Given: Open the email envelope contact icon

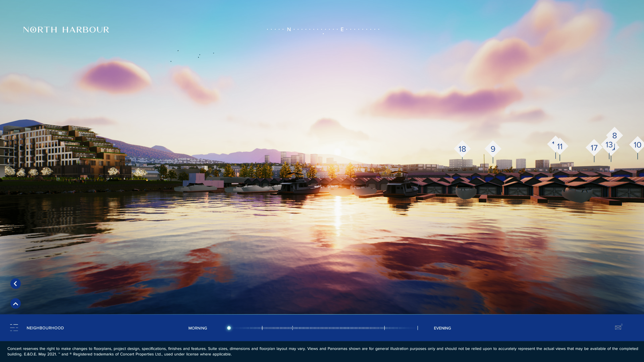Looking at the screenshot, I should click(x=618, y=327).
